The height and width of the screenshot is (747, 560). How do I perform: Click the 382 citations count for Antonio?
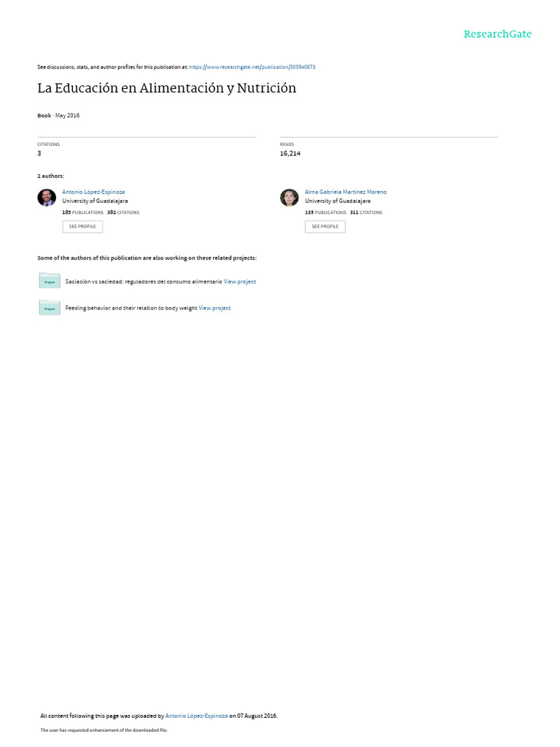click(x=123, y=212)
